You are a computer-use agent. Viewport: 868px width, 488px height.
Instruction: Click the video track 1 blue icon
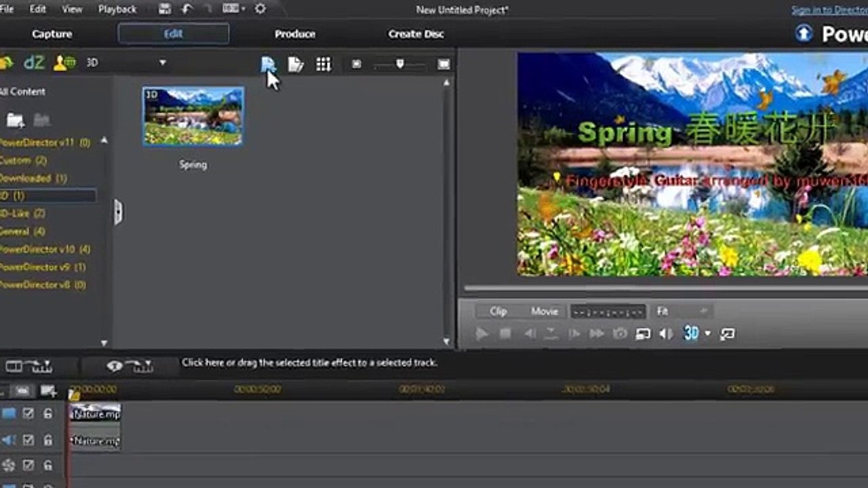9,413
